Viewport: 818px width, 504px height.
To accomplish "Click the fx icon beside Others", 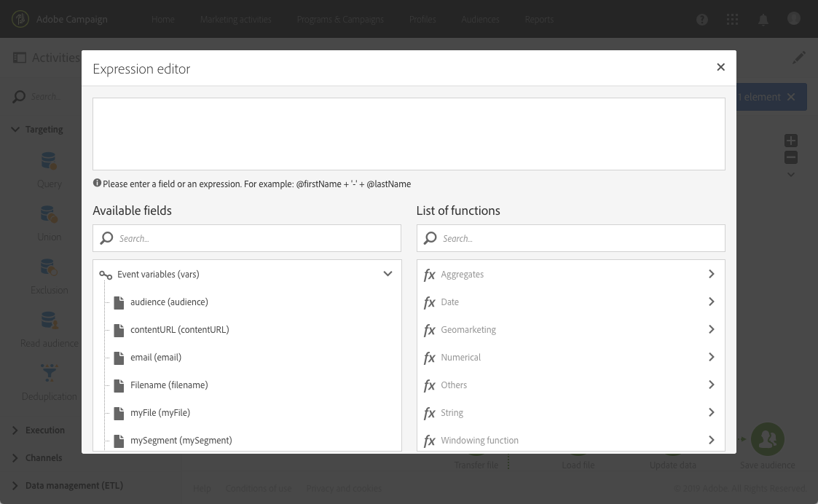I will coord(430,385).
